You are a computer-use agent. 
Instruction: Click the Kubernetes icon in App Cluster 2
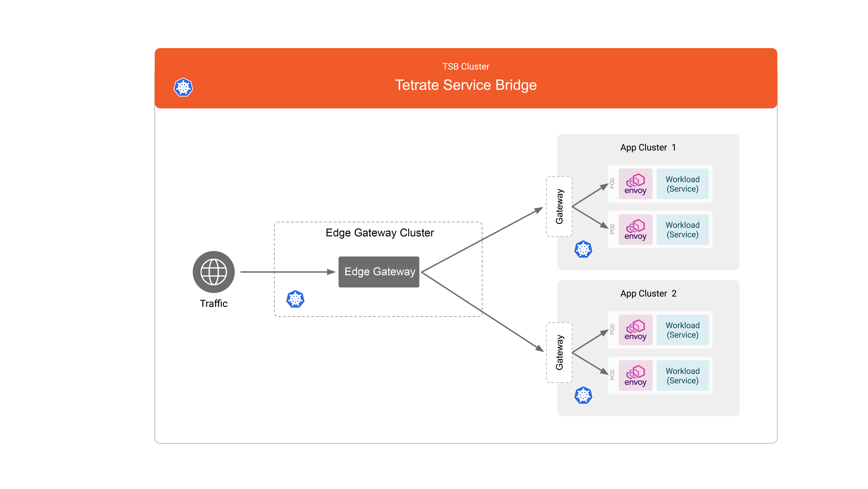583,395
